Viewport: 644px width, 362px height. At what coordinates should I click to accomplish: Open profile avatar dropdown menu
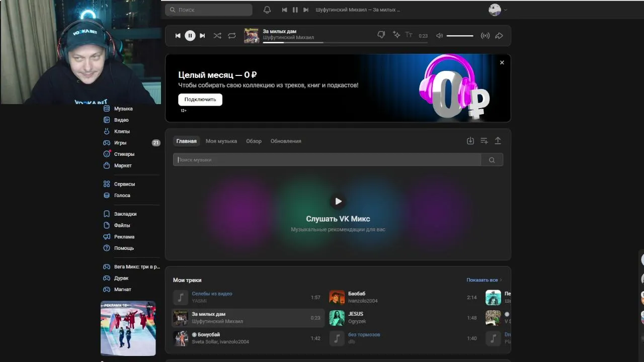tap(498, 10)
